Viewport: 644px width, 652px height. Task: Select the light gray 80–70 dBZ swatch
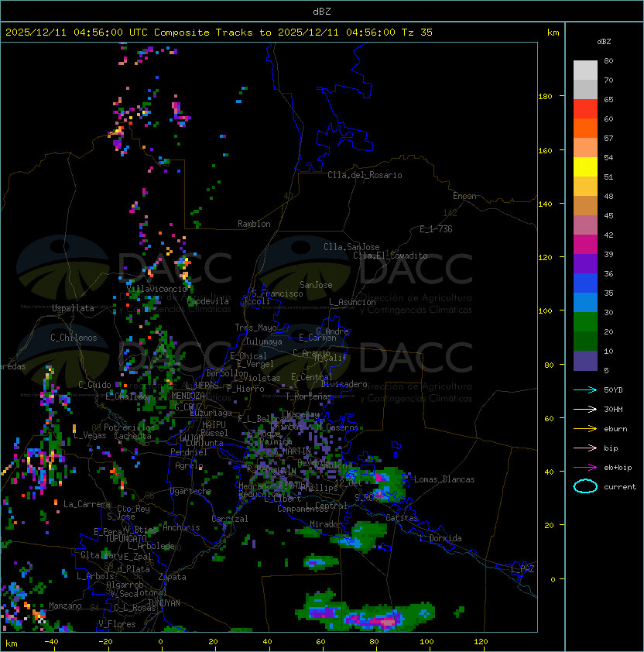585,70
